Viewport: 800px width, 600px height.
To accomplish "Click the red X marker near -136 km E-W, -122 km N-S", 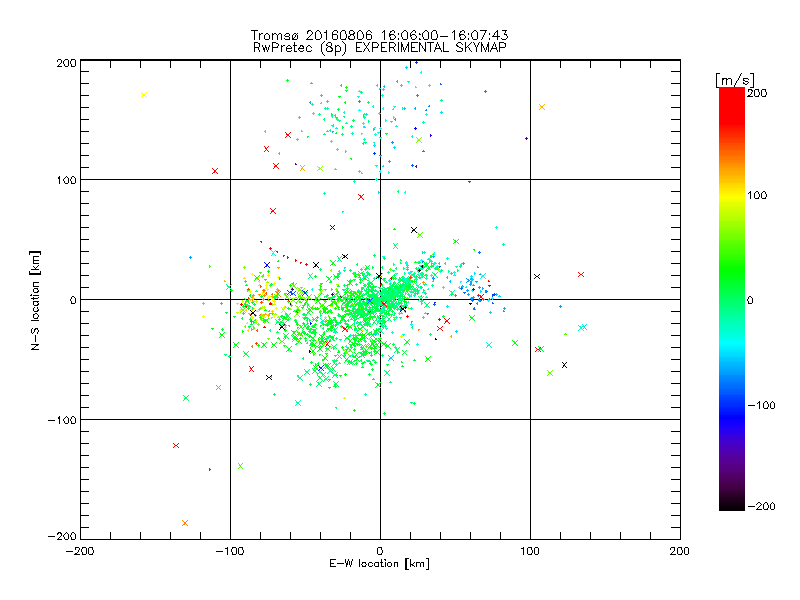I will 176,445.
